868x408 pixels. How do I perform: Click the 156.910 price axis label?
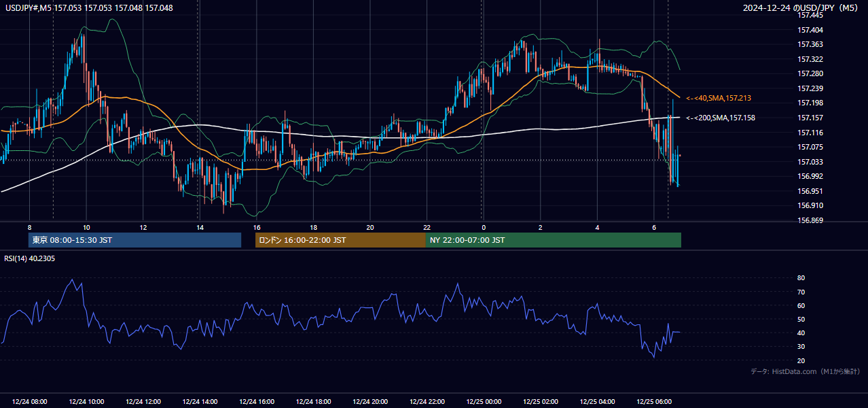811,205
